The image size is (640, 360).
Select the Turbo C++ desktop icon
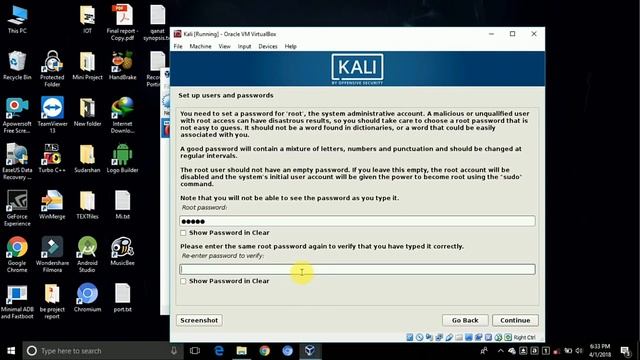click(x=52, y=158)
